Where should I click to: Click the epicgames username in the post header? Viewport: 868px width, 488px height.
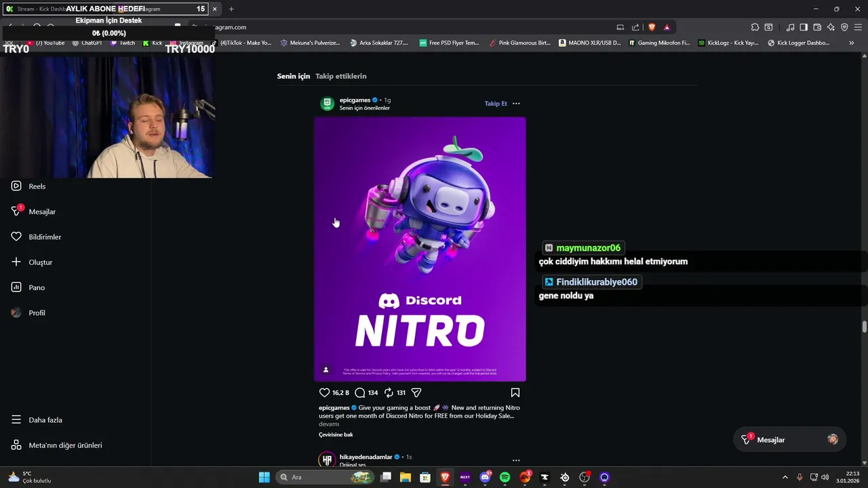pos(355,100)
